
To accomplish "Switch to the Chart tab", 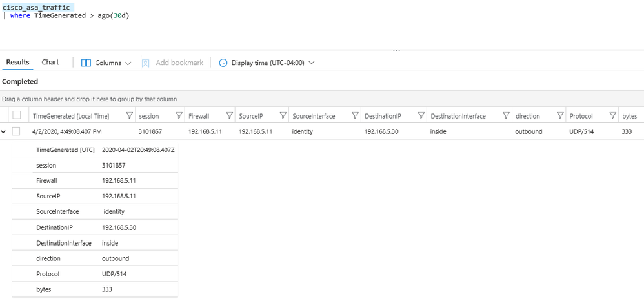I will coord(50,63).
